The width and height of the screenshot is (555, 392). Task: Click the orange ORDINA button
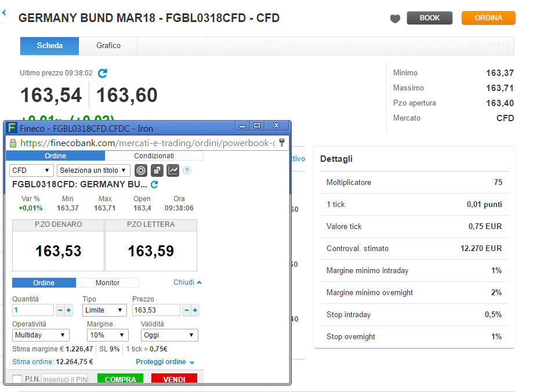(x=488, y=18)
